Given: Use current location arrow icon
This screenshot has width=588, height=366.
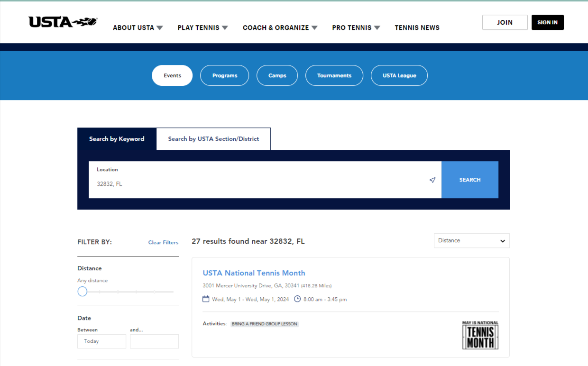Looking at the screenshot, I should coord(432,180).
